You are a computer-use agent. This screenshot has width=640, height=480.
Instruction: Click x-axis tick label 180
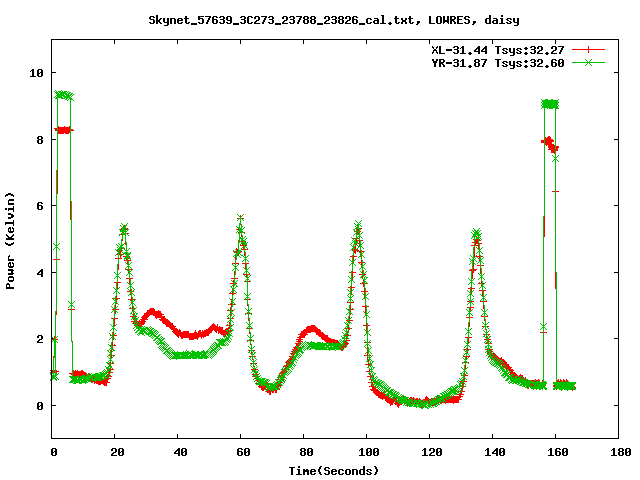coord(620,452)
